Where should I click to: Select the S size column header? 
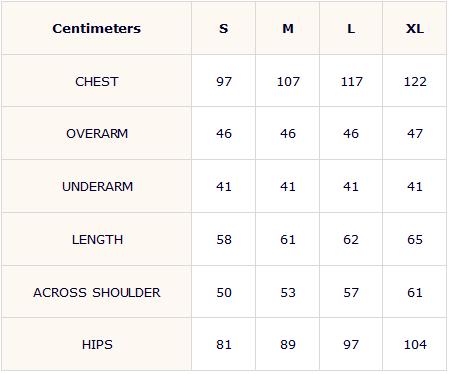click(224, 29)
